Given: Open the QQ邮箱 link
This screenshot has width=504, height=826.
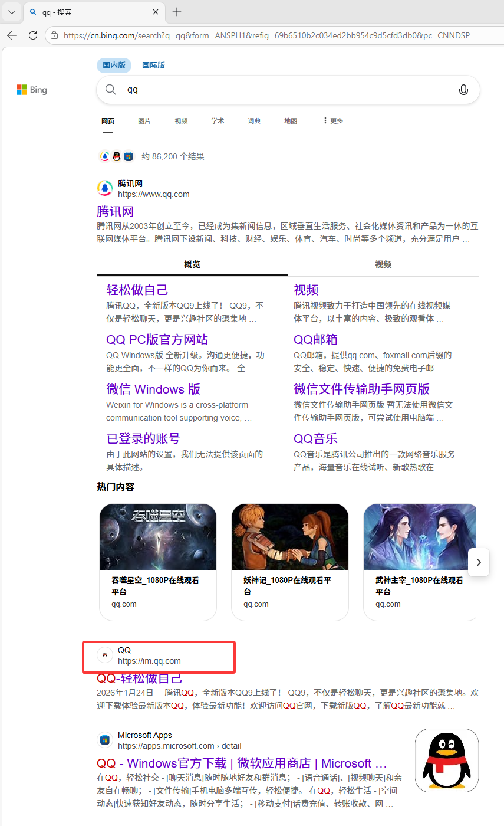Looking at the screenshot, I should point(315,340).
